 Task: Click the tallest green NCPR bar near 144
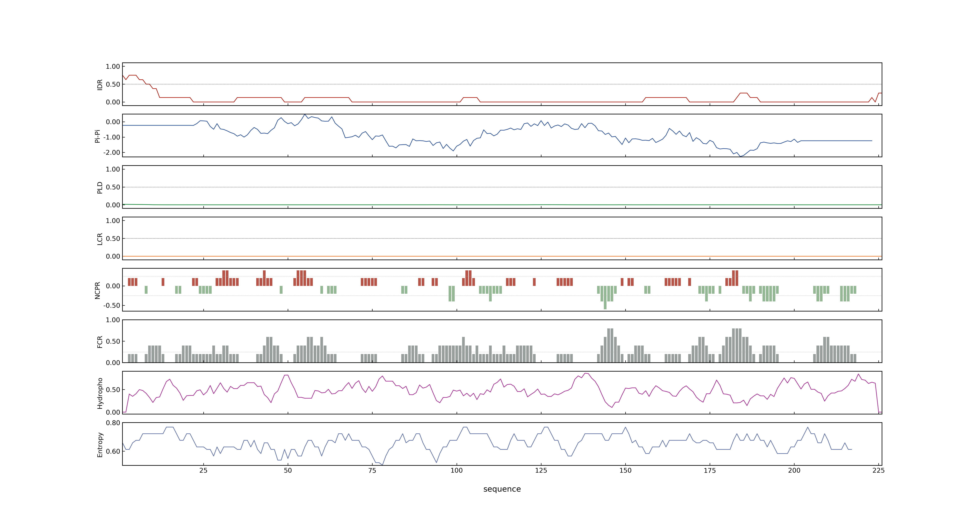[x=605, y=298]
